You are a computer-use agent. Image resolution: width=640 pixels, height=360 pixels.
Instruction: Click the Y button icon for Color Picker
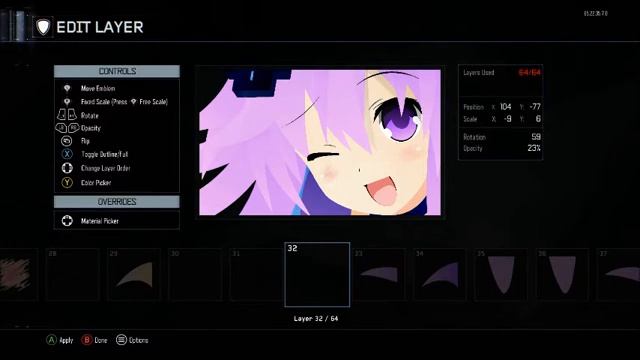(x=67, y=182)
